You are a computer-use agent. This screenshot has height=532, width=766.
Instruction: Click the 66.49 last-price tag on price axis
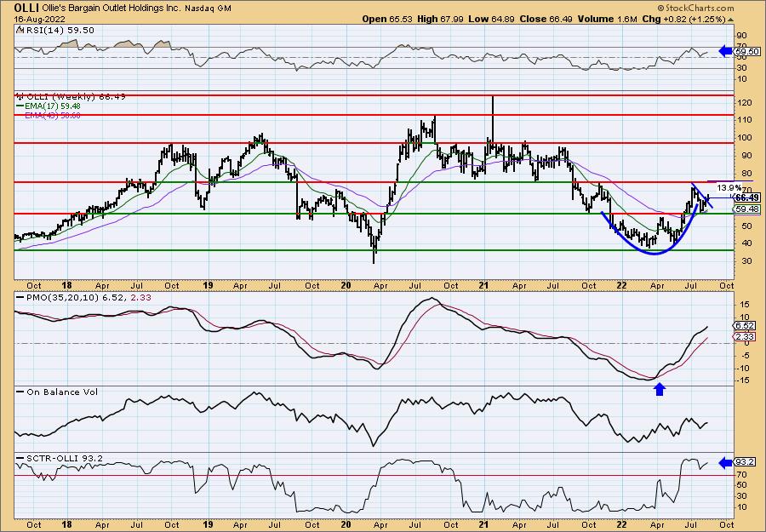click(x=747, y=197)
